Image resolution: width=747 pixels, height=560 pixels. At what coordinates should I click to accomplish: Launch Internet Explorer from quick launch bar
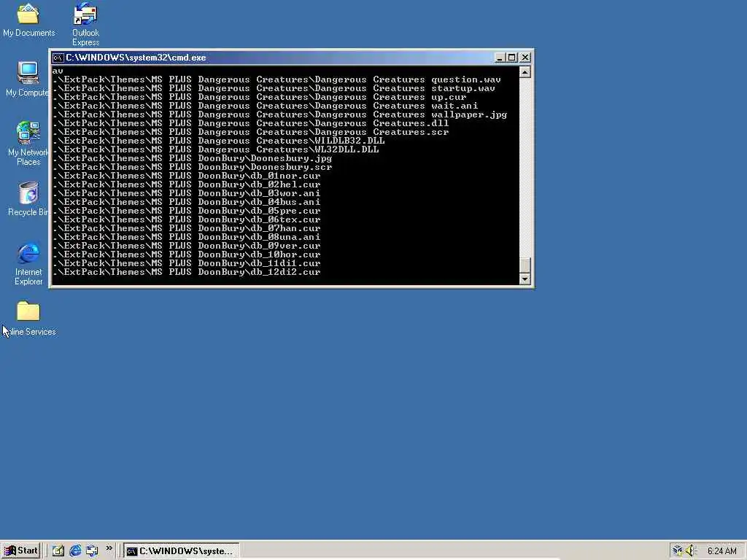(x=75, y=551)
